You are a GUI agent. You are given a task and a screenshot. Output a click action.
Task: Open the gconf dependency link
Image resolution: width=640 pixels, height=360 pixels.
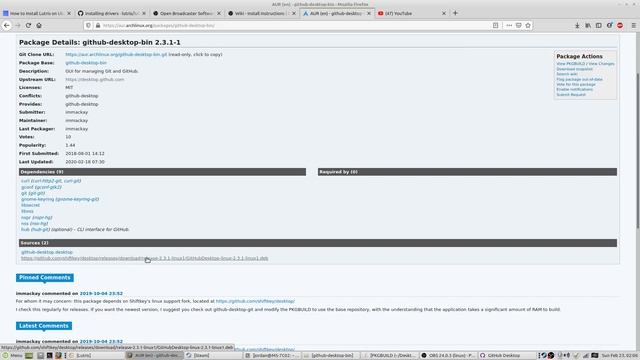(27, 187)
